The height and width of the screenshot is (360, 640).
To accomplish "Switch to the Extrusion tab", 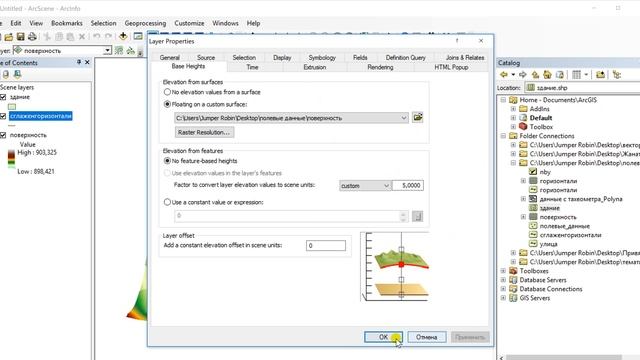I will (315, 67).
